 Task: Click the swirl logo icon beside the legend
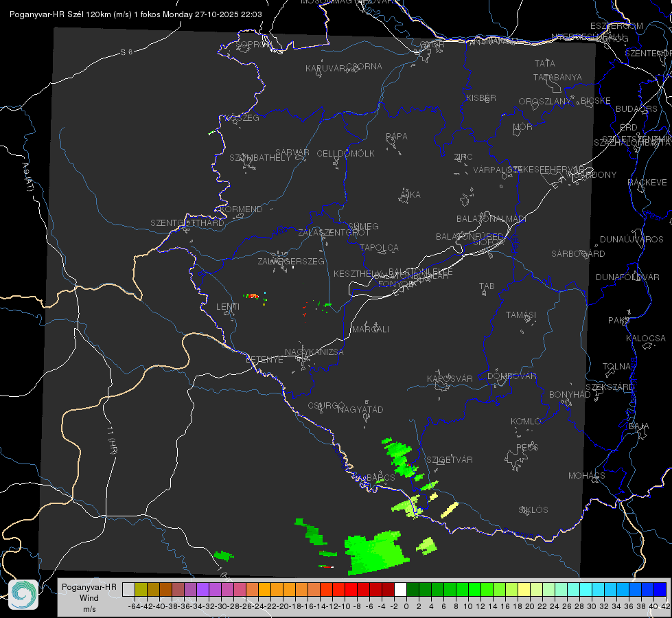23,595
